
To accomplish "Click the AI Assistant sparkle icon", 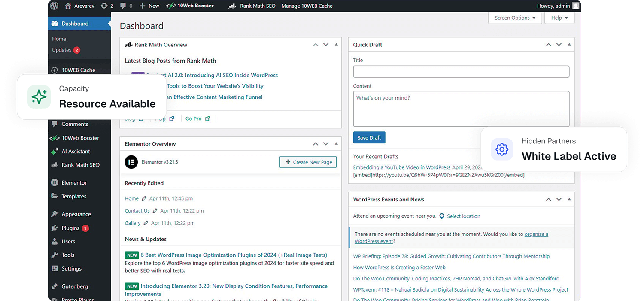I will coord(55,152).
